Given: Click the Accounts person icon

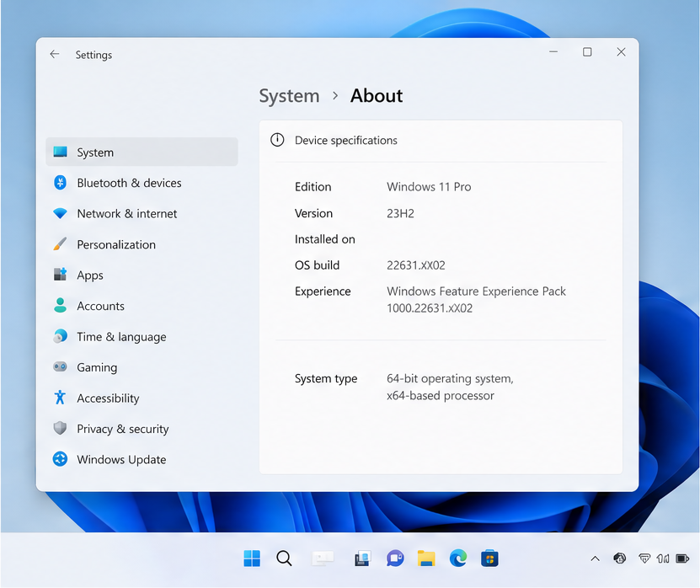Looking at the screenshot, I should coord(61,306).
